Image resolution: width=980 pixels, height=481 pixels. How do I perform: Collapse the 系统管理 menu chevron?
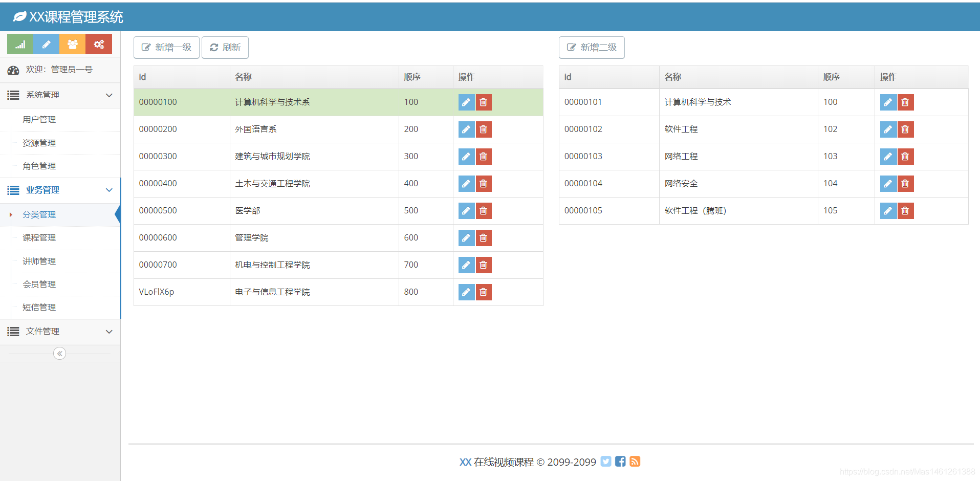[109, 95]
